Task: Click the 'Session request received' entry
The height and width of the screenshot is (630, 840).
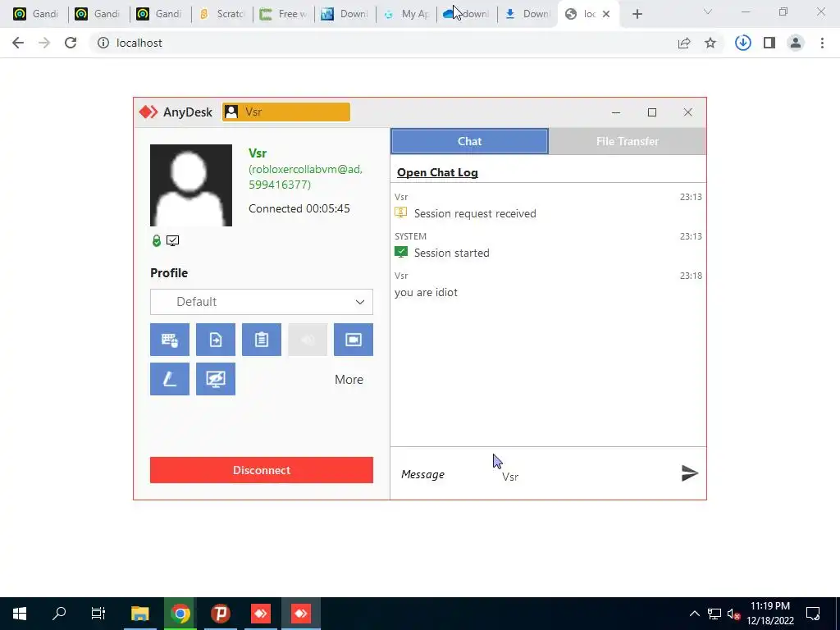Action: pos(475,213)
